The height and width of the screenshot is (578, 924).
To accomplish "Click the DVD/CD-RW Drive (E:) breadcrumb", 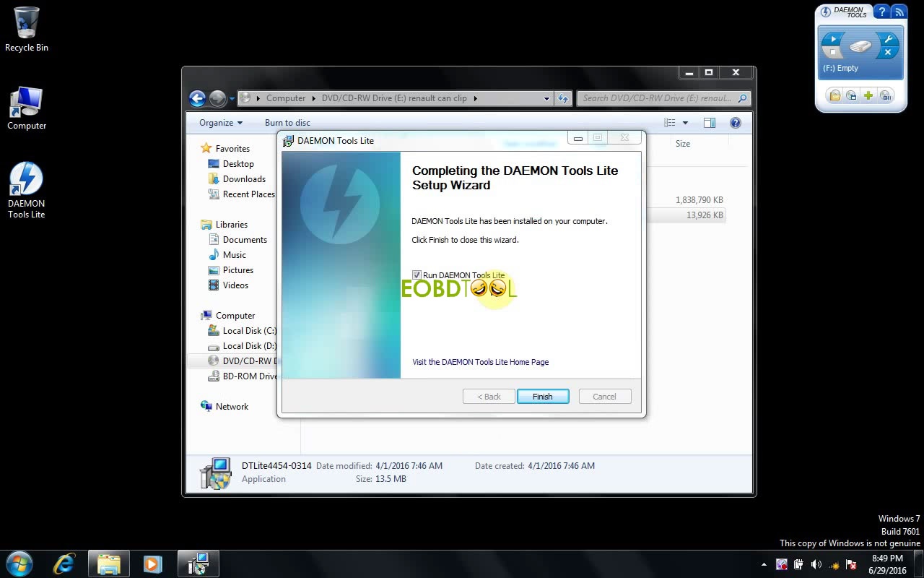I will pos(394,98).
